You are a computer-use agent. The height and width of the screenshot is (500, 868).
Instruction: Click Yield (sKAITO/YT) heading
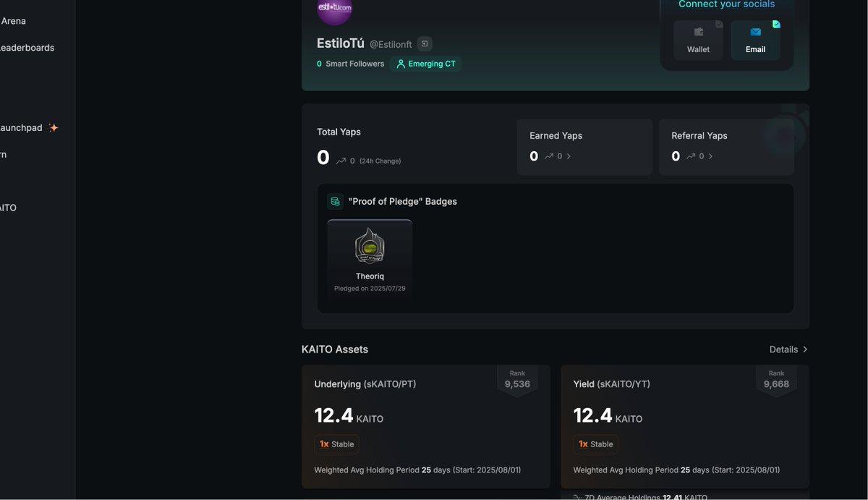[611, 384]
